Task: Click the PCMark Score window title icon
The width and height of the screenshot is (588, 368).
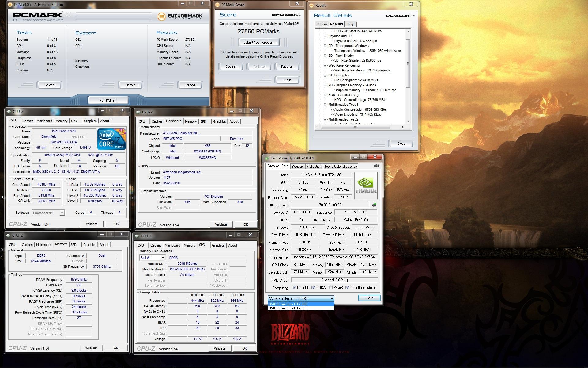Action: click(217, 5)
